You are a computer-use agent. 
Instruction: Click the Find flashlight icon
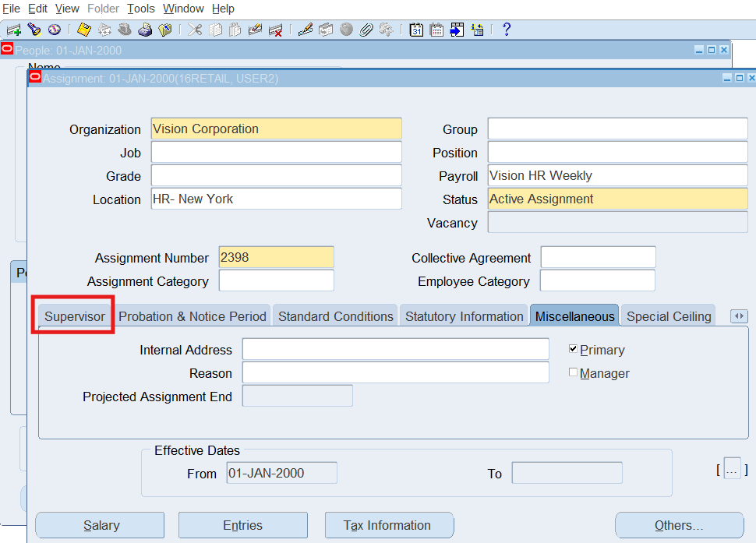click(34, 30)
